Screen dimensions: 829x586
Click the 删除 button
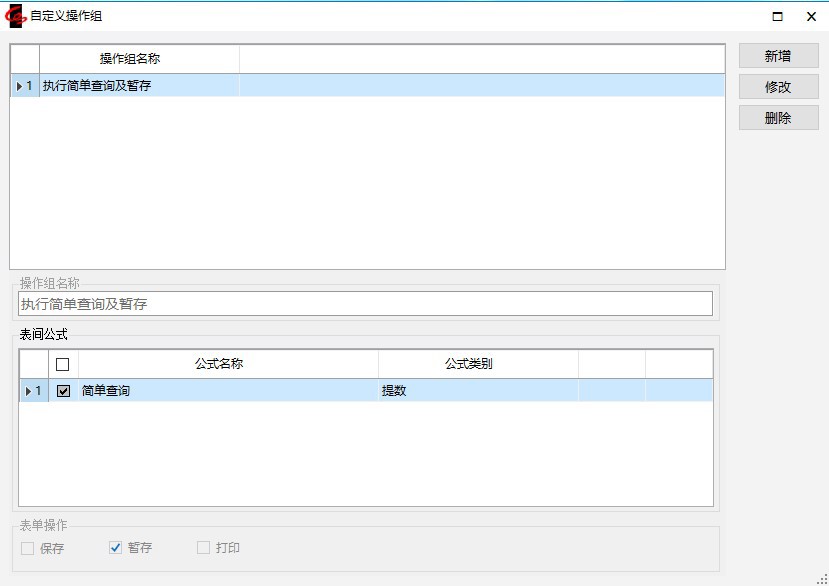tap(778, 118)
